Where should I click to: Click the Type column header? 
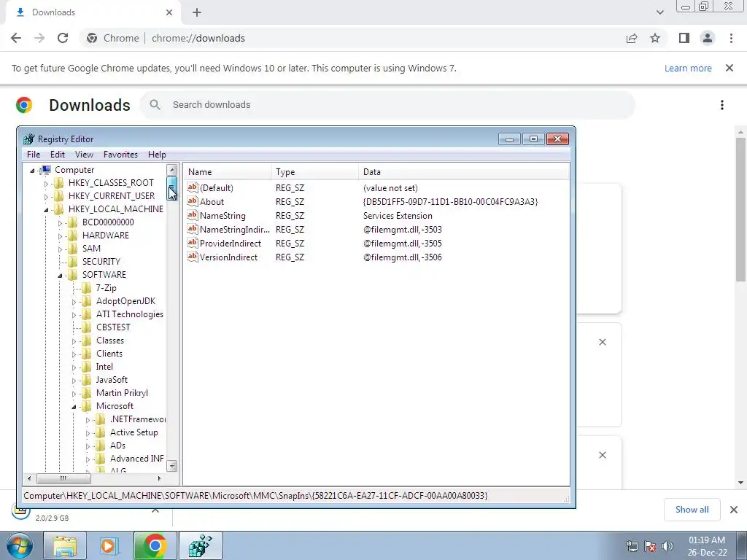(315, 172)
